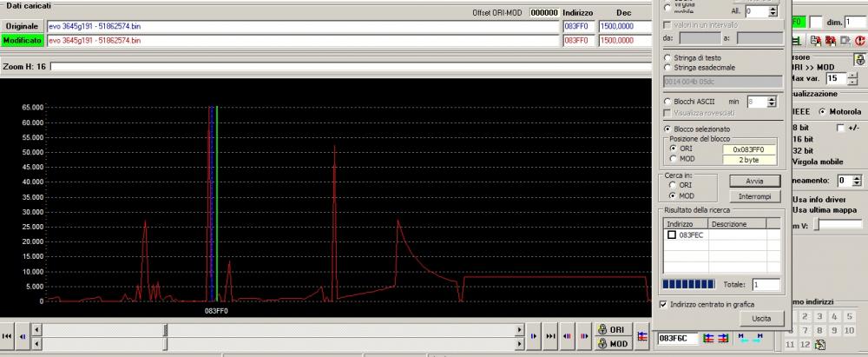Click the Modificato file name field
The width and height of the screenshot is (868, 357).
point(303,41)
